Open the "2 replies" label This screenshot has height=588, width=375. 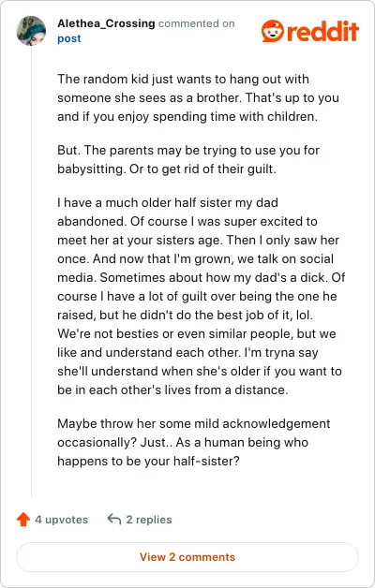coord(149,520)
